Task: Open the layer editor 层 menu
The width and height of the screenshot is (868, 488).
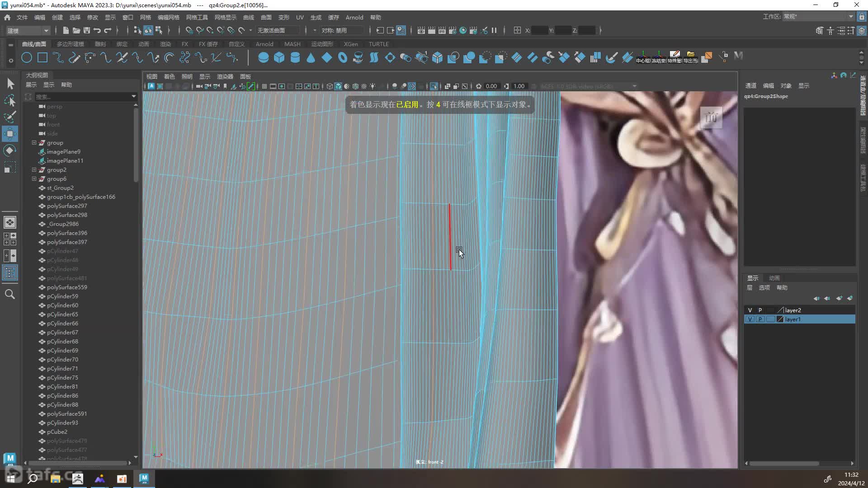Action: pos(750,288)
